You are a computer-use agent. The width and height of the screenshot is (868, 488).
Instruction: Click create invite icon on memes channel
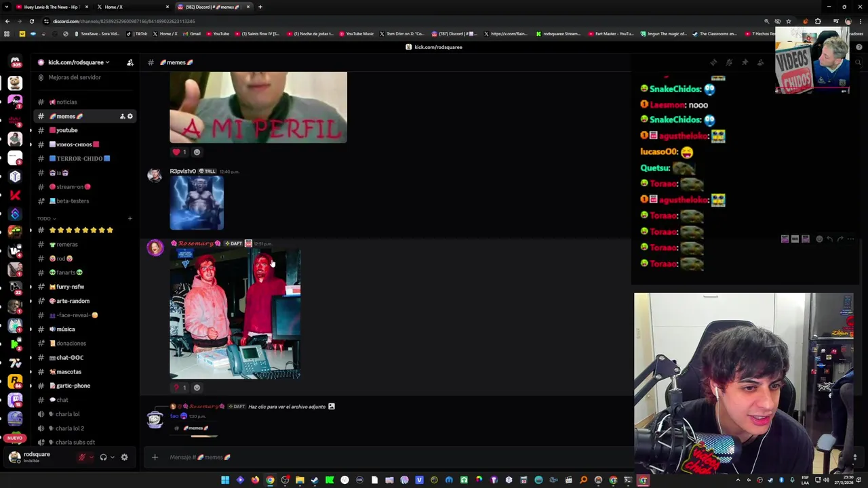coord(122,117)
